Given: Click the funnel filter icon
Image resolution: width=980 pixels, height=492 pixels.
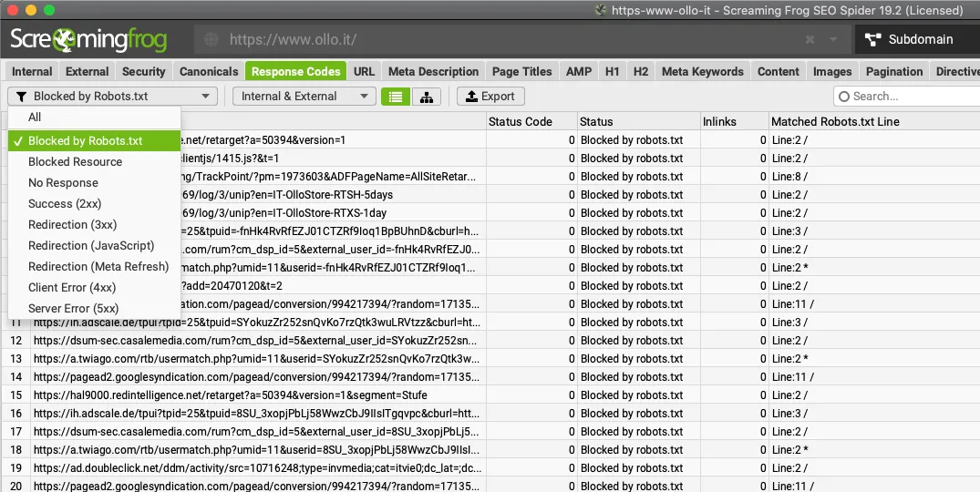Looking at the screenshot, I should [20, 97].
